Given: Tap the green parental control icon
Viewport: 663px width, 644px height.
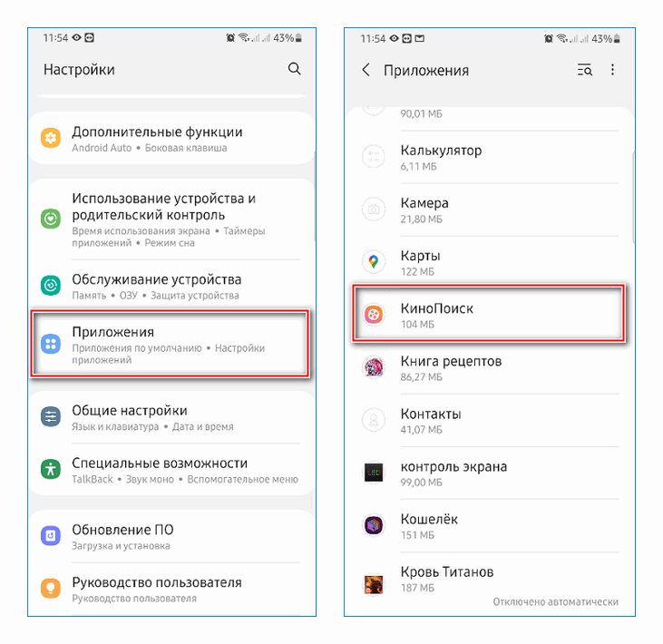Looking at the screenshot, I should pos(51,219).
